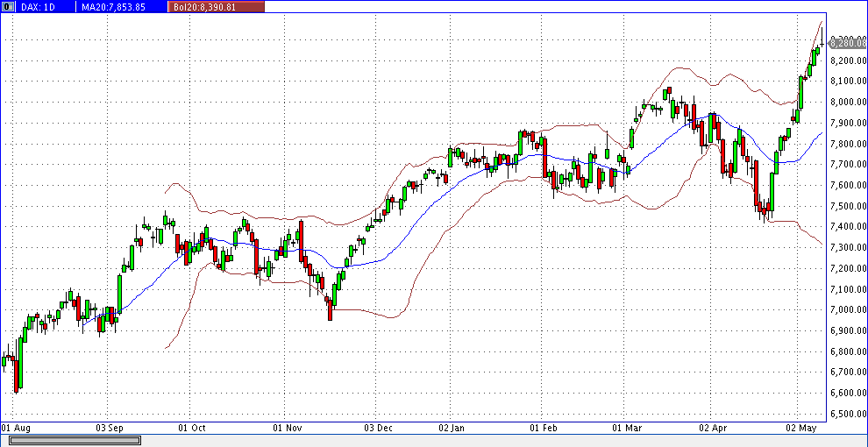Screen dimensions: 868x447
Task: Click the 7,900.00 price axis label
Action: (849, 122)
